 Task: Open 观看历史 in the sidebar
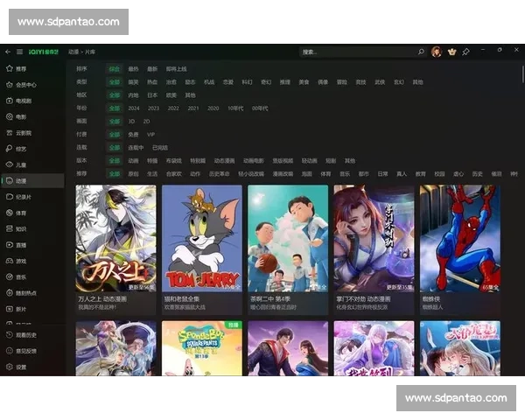coord(25,335)
